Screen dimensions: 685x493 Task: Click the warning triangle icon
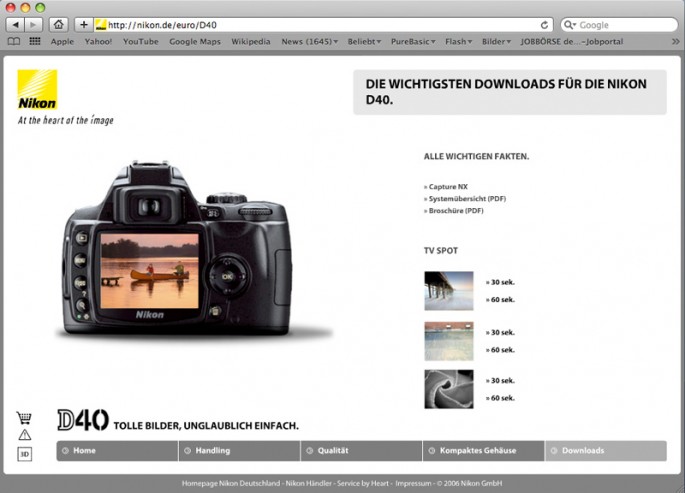point(24,434)
